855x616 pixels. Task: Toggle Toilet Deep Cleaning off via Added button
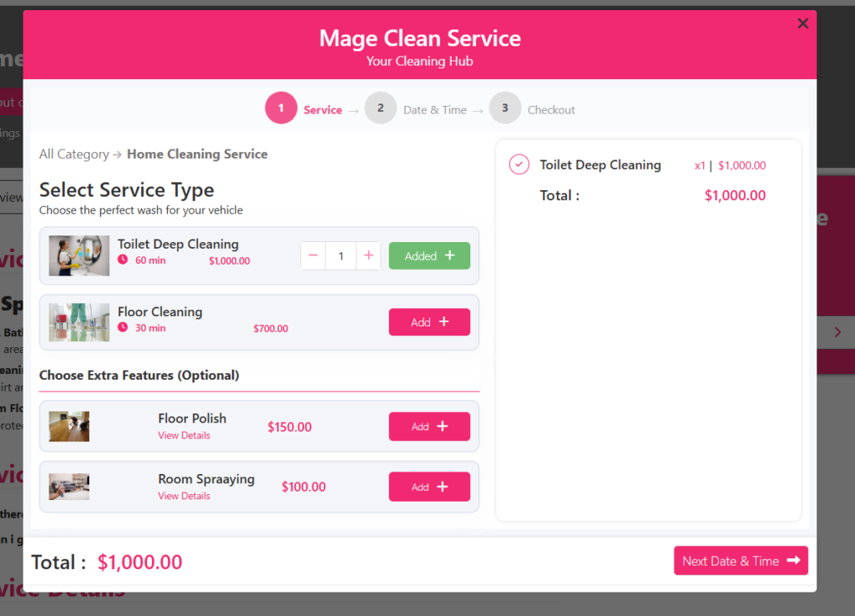point(429,255)
